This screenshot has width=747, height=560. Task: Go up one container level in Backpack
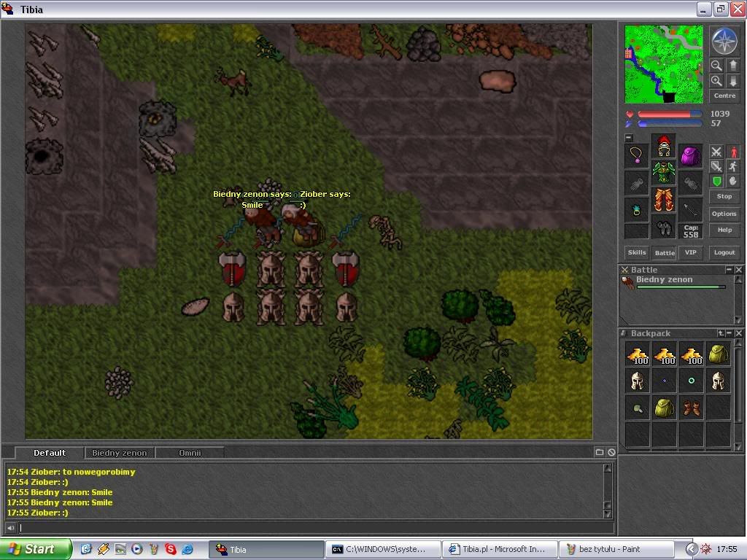click(721, 332)
